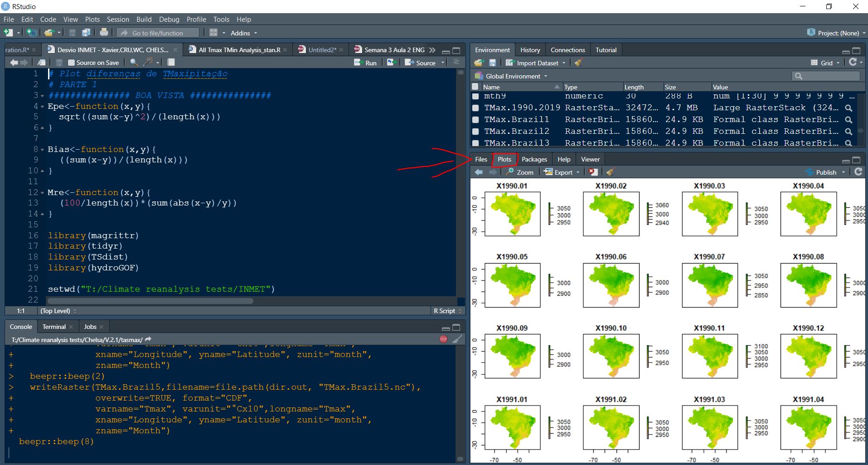Refresh the environment pane
Screen dimensions: 868x465
[853, 62]
